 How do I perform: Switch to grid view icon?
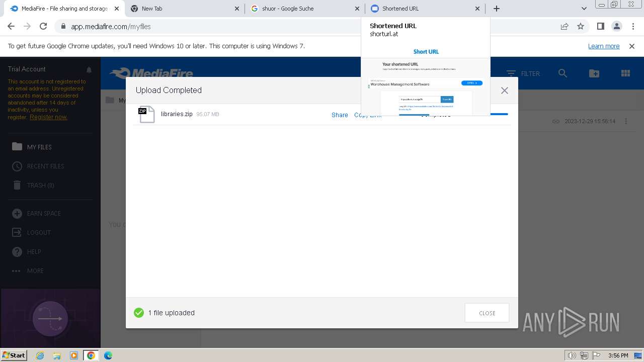point(625,73)
